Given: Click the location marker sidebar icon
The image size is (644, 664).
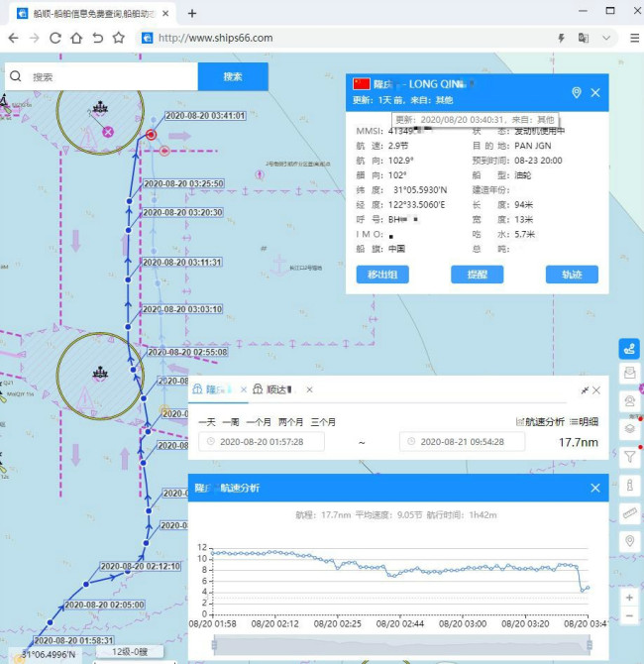Looking at the screenshot, I should (629, 541).
